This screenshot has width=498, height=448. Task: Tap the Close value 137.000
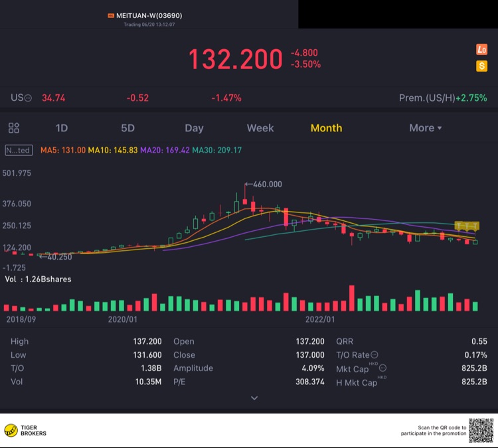tap(310, 354)
